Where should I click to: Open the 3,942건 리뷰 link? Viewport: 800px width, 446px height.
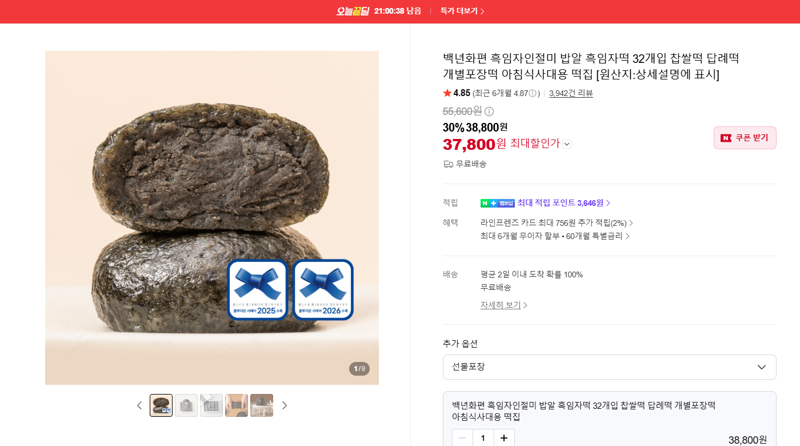pos(570,93)
